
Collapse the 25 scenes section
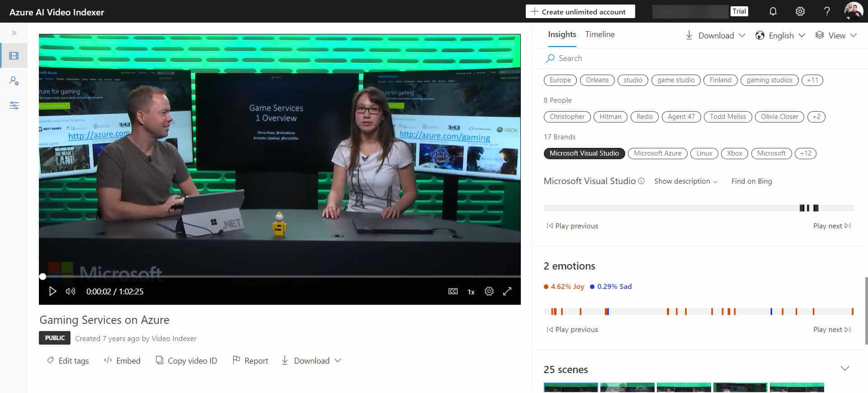pos(844,369)
